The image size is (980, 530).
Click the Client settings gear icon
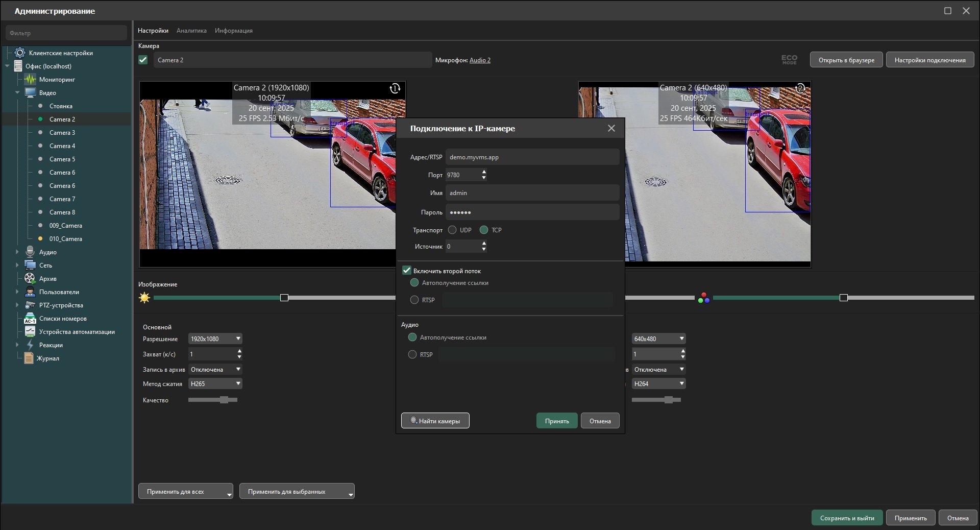click(20, 53)
